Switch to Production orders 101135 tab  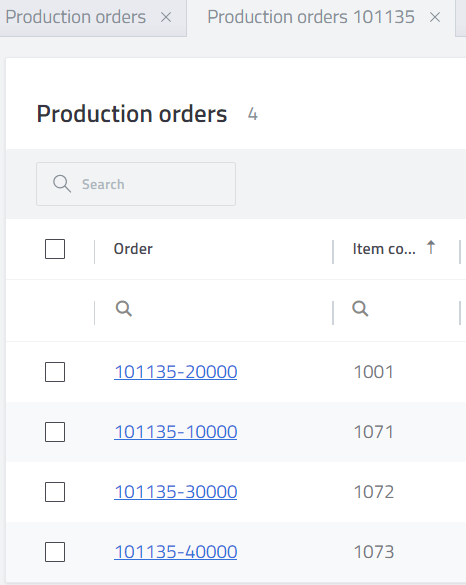[x=311, y=17]
